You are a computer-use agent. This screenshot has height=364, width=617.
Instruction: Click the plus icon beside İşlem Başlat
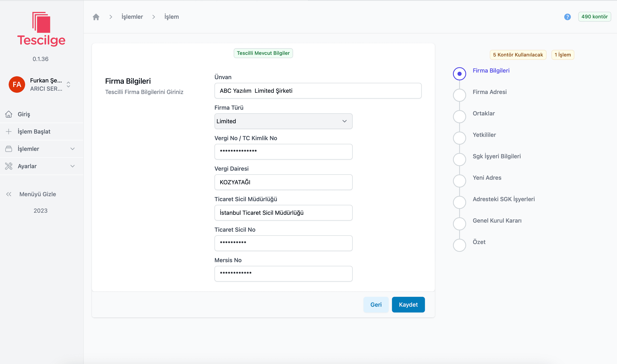pos(9,132)
